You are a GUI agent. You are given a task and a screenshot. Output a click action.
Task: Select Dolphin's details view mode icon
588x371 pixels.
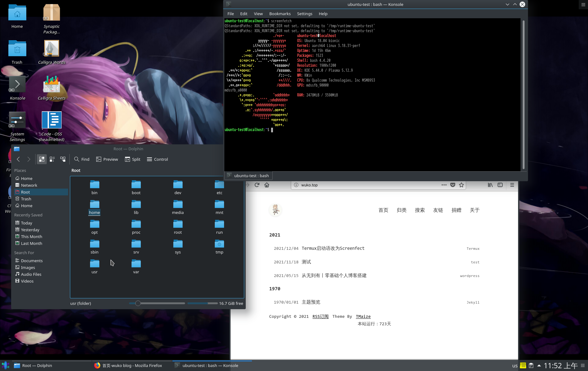(x=52, y=159)
